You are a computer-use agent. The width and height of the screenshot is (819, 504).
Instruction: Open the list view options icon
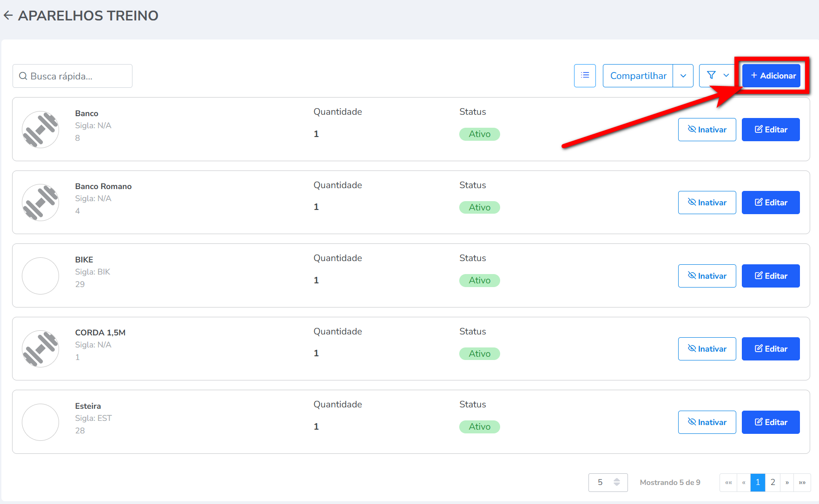585,76
